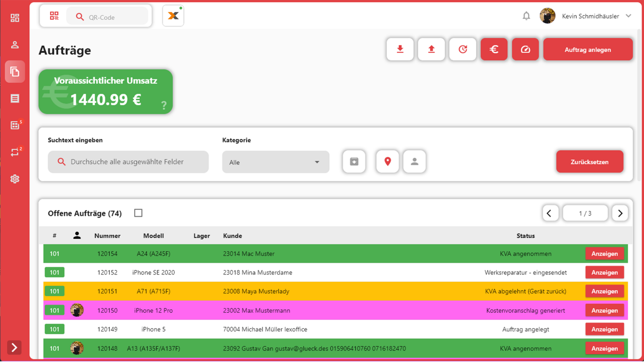Tick the Offene Aufträge checkbox

click(x=138, y=213)
